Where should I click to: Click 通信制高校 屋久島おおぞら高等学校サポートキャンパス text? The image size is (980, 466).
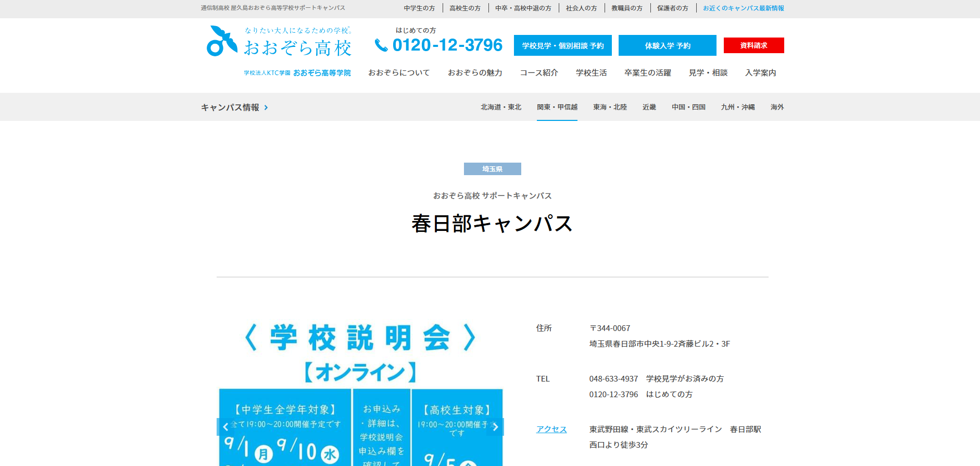[273, 8]
